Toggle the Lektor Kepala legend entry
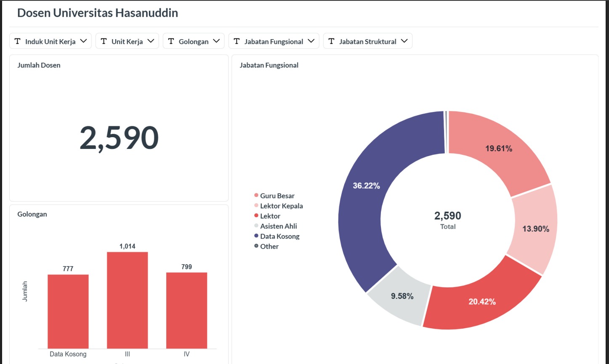Viewport: 609px width, 364px height. pos(281,206)
